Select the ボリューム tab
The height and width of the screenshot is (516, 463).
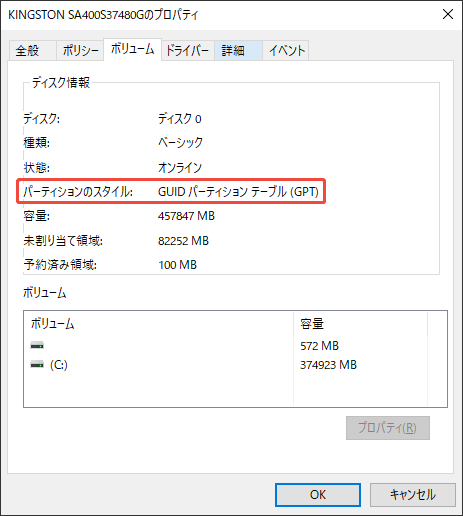pos(133,49)
